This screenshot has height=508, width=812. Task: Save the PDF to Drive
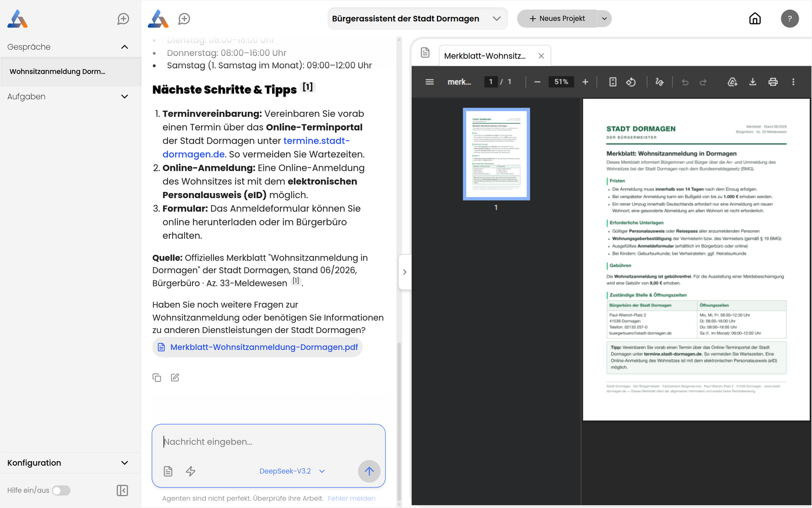732,82
